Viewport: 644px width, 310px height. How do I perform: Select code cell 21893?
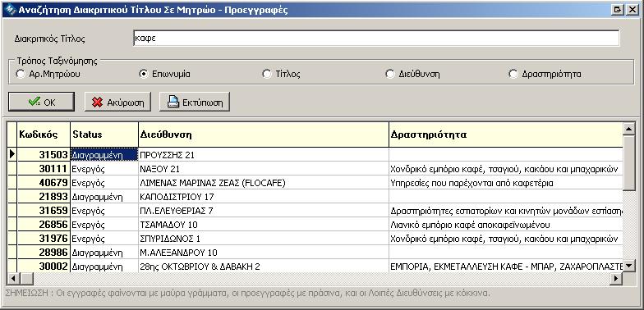(44, 197)
